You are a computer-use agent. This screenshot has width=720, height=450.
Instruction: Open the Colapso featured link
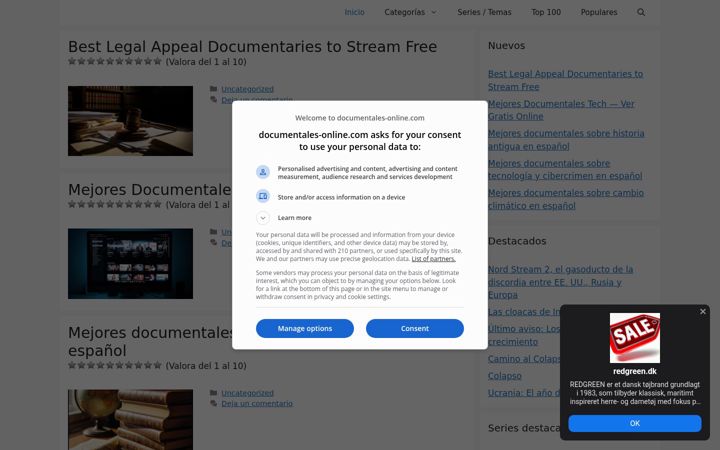click(505, 376)
